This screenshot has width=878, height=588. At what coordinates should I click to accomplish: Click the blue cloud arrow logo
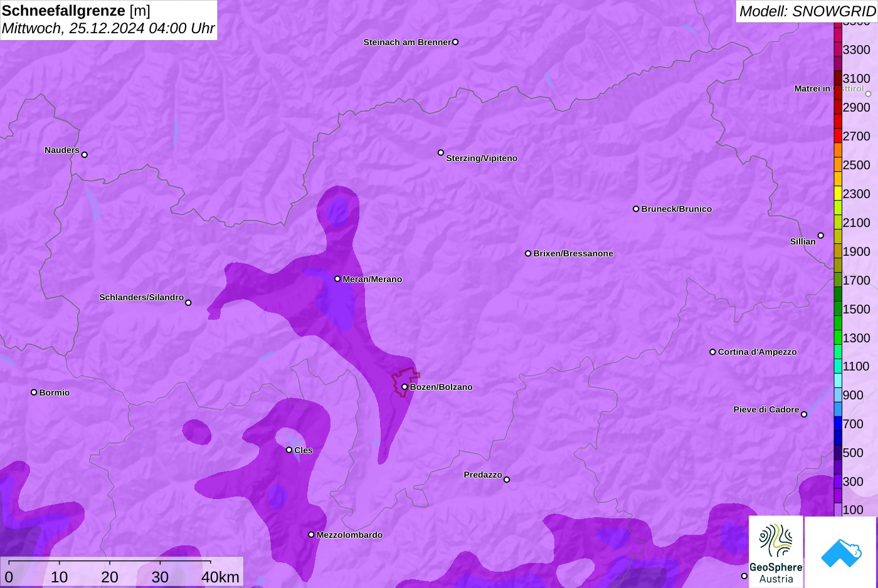click(x=841, y=552)
